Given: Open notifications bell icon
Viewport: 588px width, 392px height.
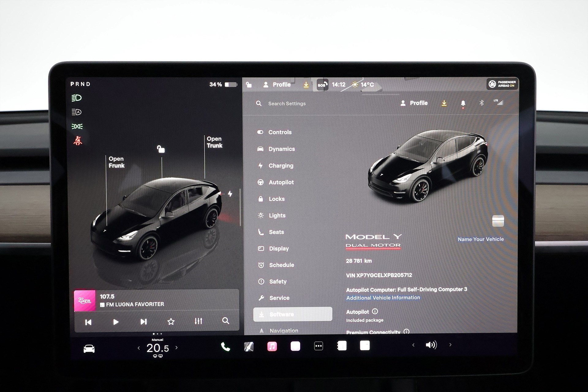Looking at the screenshot, I should [463, 103].
